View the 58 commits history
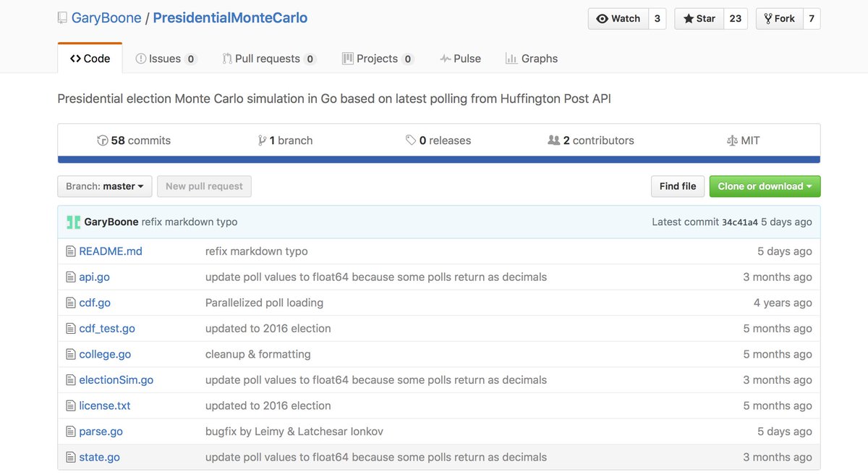Image resolution: width=868 pixels, height=475 pixels. pos(134,140)
